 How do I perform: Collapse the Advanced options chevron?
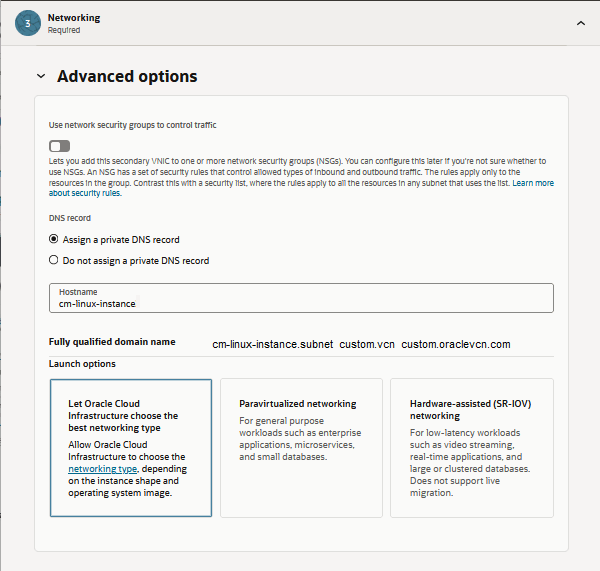click(41, 76)
